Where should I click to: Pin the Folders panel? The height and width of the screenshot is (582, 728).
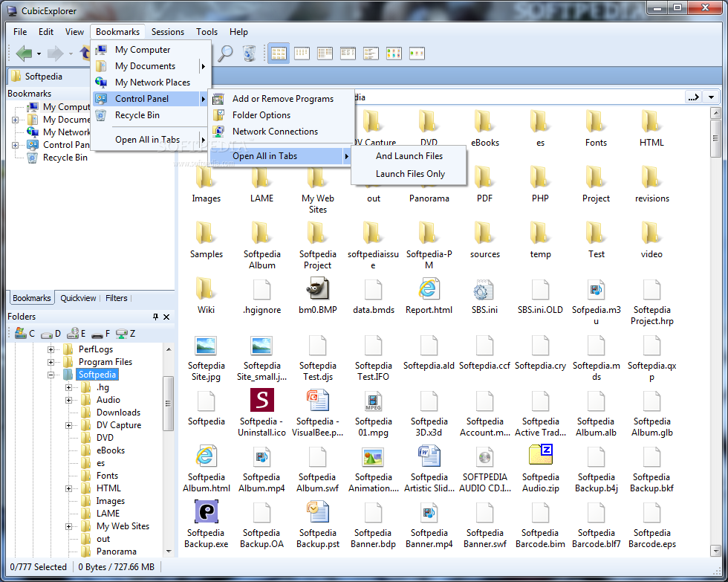[x=155, y=317]
